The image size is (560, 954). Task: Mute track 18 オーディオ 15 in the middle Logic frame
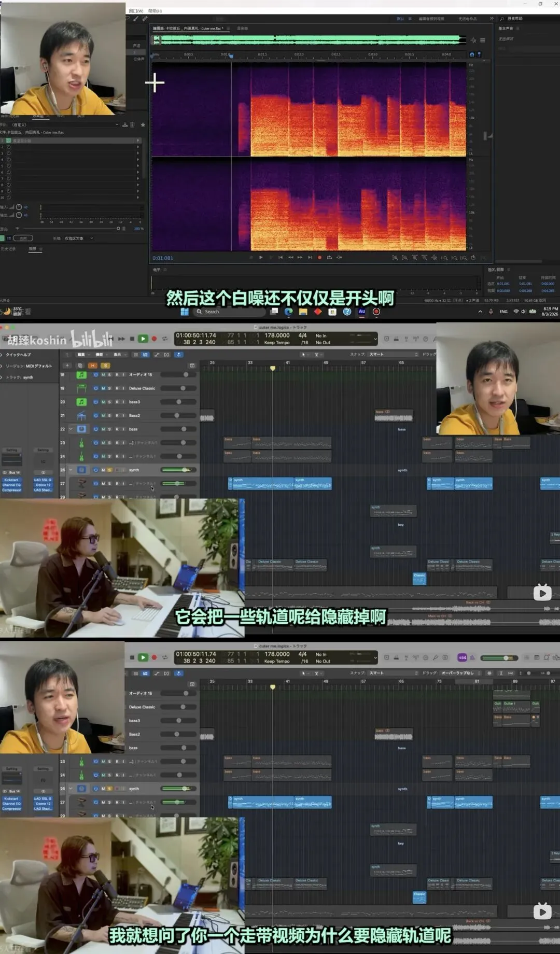tap(103, 374)
